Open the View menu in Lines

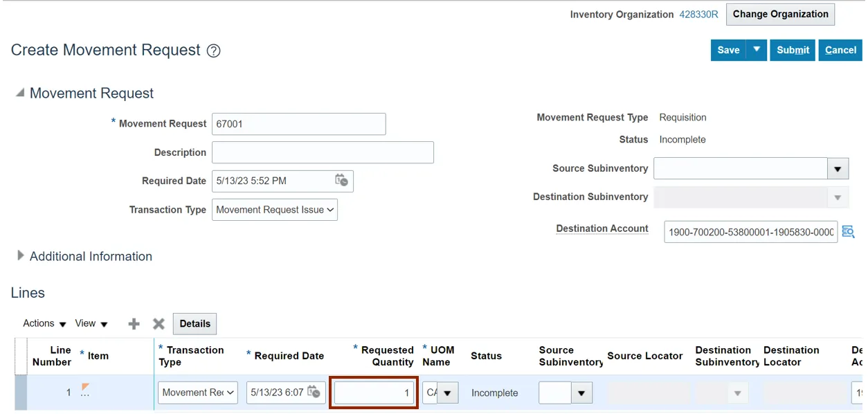(91, 323)
